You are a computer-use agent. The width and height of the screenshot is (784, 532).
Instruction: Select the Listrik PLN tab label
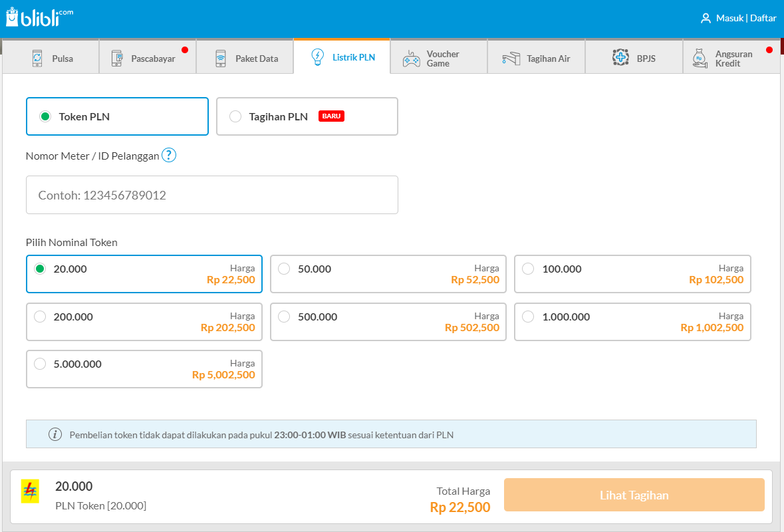tap(354, 57)
